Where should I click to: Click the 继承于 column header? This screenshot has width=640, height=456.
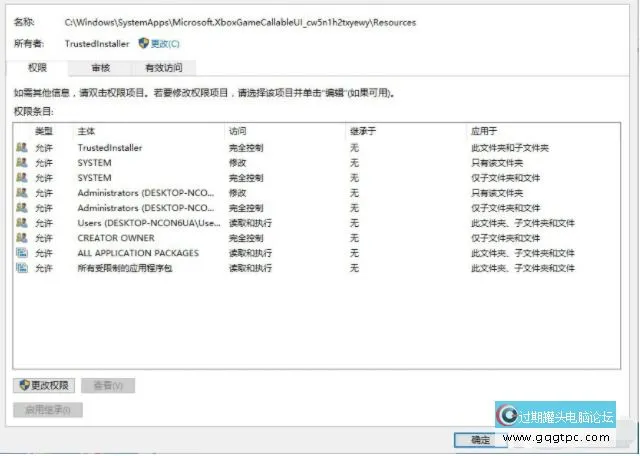[363, 131]
